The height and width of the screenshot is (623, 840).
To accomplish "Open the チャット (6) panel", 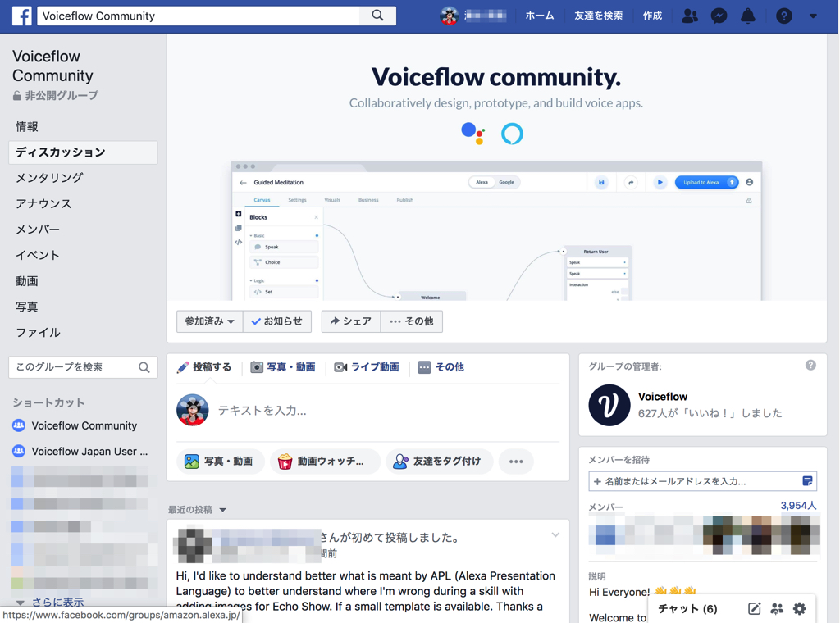I will point(687,608).
